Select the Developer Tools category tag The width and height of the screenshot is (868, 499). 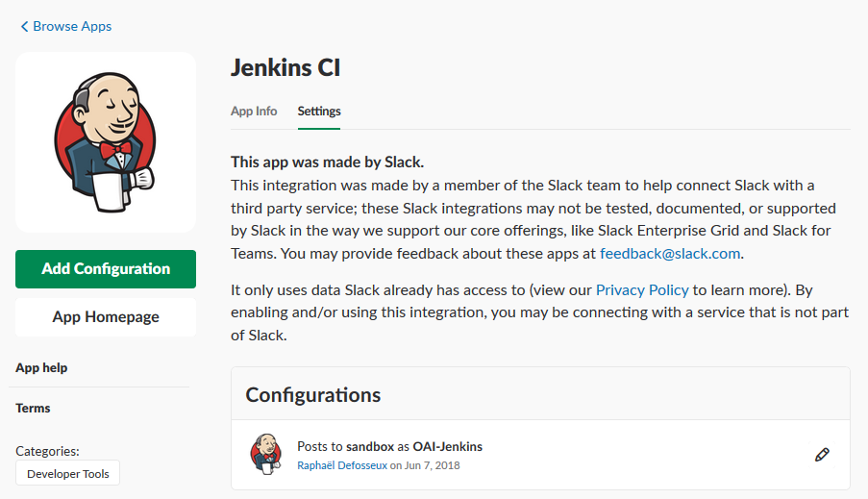pyautogui.click(x=68, y=474)
